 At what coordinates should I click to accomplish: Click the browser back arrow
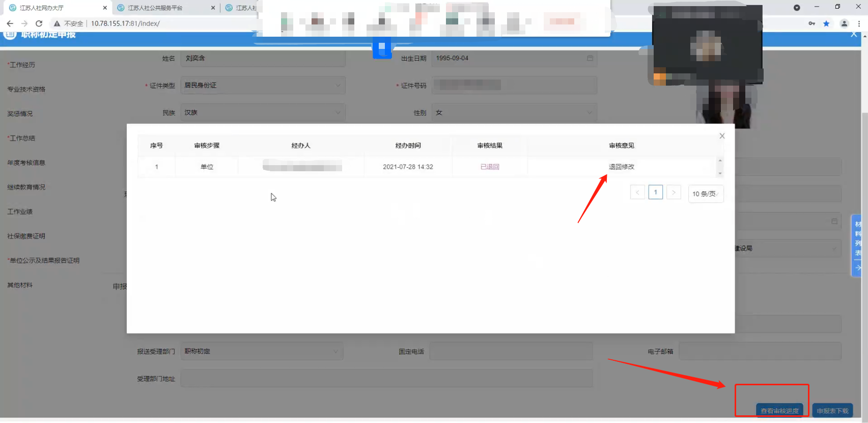tap(10, 23)
